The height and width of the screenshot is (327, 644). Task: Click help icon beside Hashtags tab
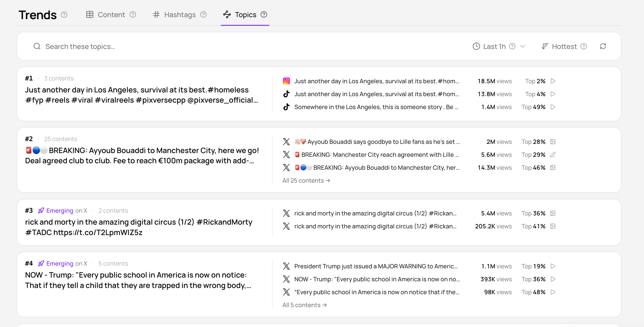point(203,15)
